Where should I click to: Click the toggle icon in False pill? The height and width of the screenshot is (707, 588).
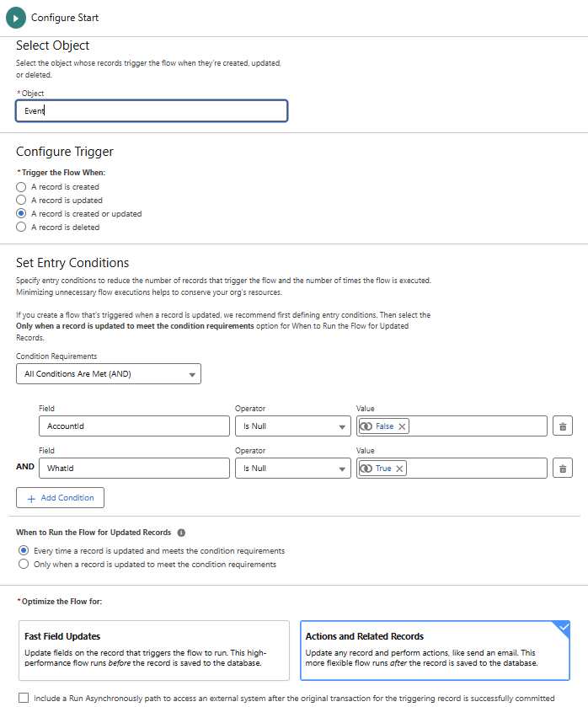[366, 426]
